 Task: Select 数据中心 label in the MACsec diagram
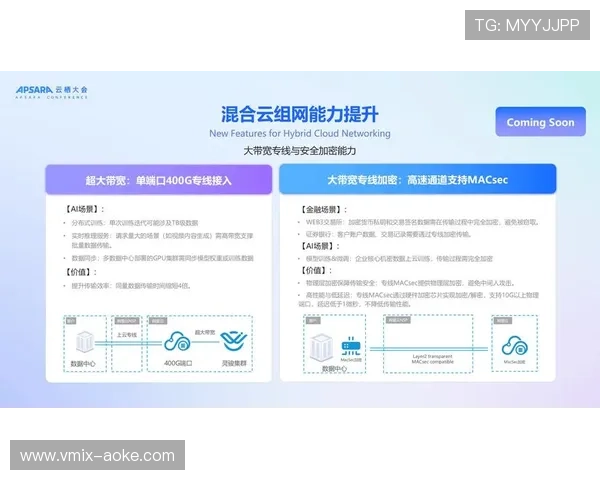tap(334, 369)
